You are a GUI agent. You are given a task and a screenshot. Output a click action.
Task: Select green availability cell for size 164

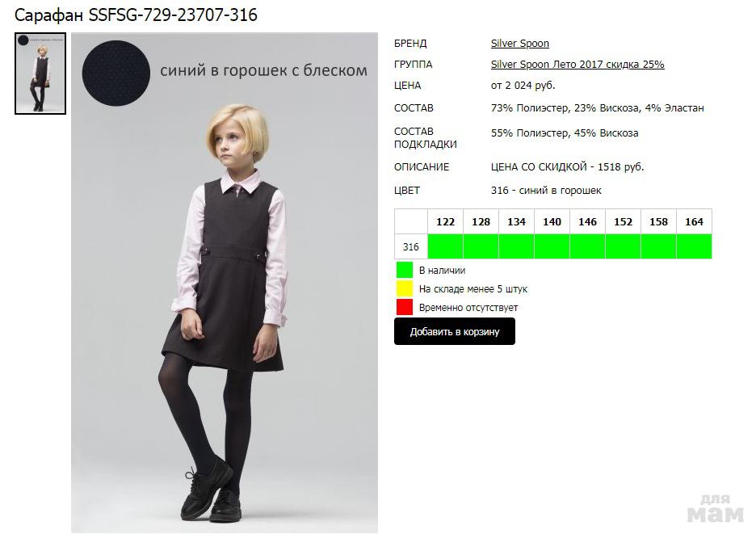(x=695, y=246)
